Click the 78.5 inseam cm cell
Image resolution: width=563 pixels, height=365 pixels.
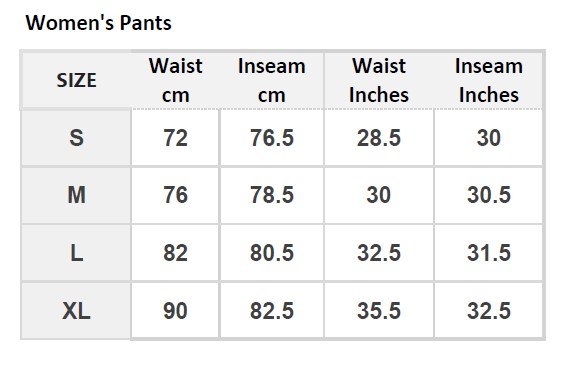tap(272, 195)
